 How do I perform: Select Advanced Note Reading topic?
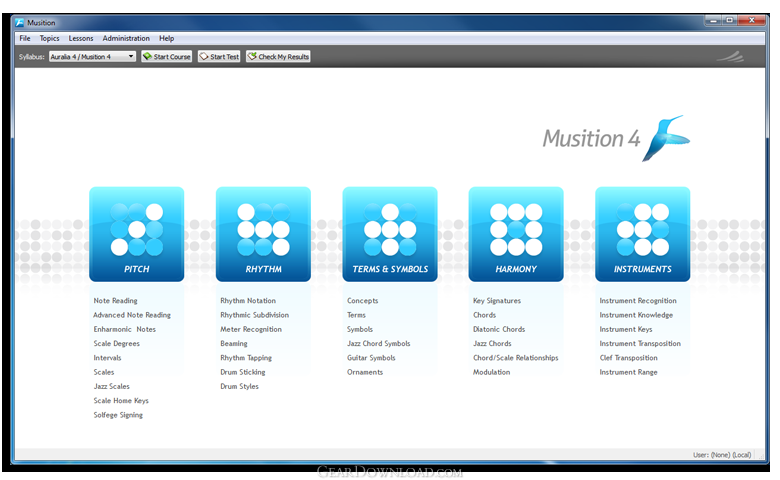132,315
